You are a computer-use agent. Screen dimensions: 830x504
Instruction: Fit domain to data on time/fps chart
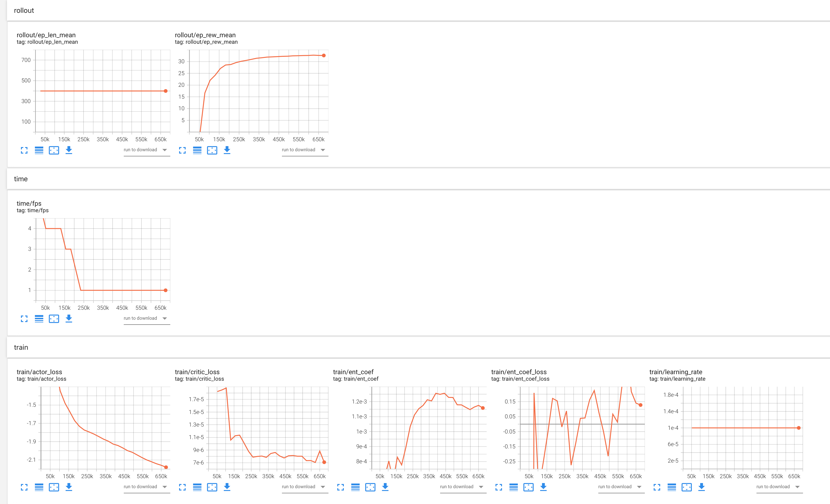pos(54,319)
